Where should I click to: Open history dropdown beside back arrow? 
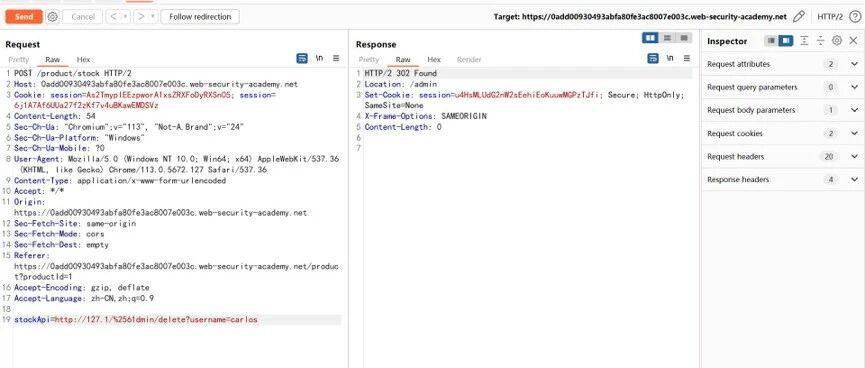click(126, 17)
